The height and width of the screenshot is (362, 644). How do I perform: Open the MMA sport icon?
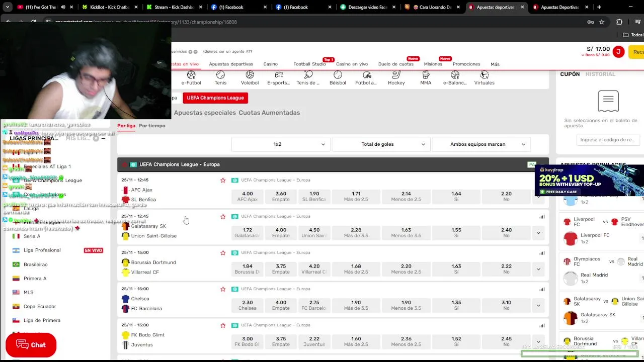pyautogui.click(x=426, y=78)
